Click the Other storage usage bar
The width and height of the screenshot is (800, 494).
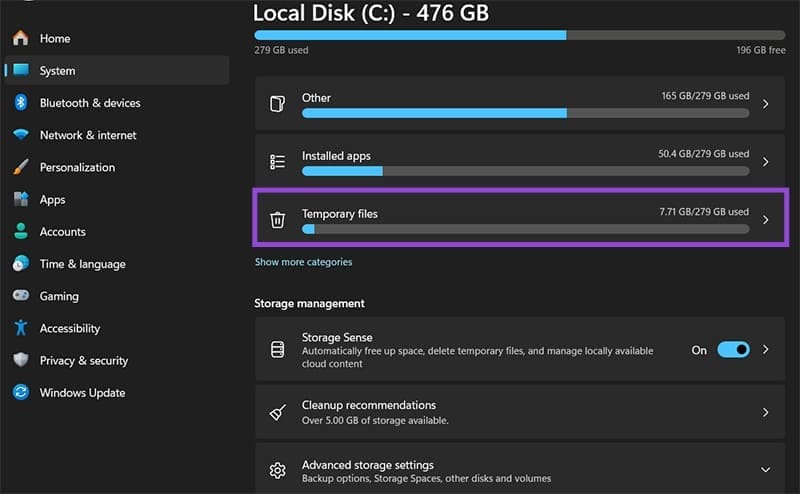(526, 113)
